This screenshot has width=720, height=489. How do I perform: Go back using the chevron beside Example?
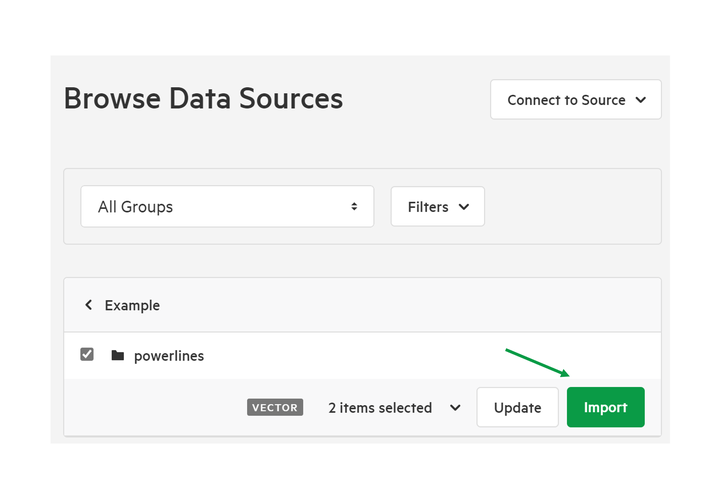click(89, 305)
